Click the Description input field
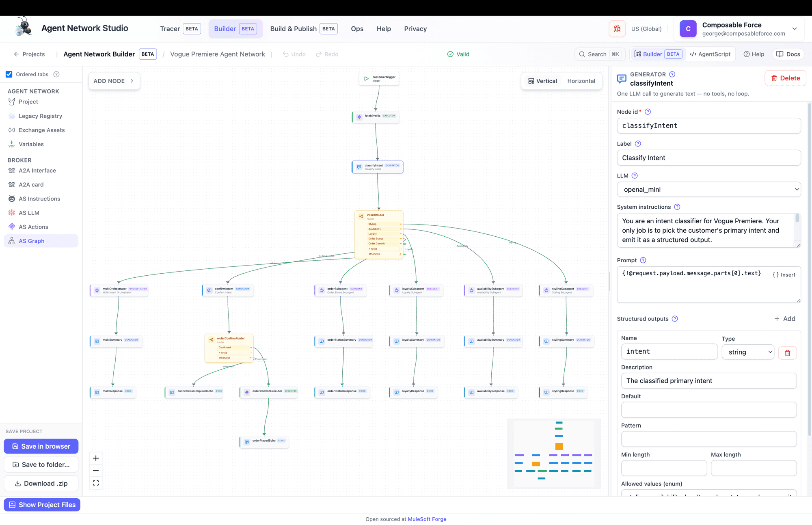This screenshot has height=525, width=812. click(709, 381)
